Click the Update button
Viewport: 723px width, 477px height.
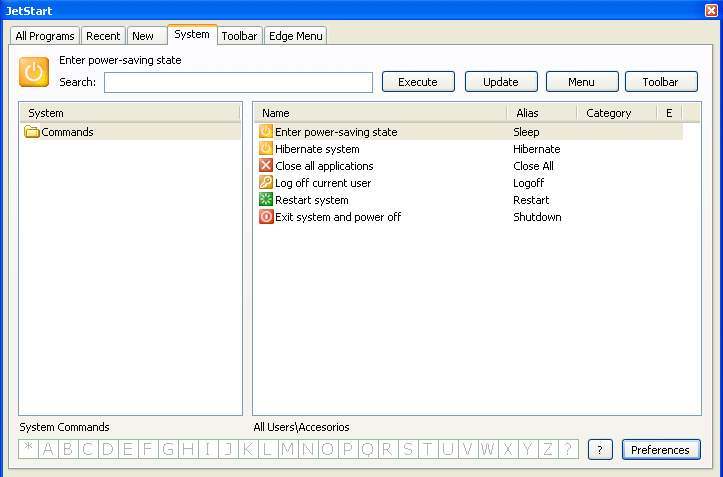(501, 82)
